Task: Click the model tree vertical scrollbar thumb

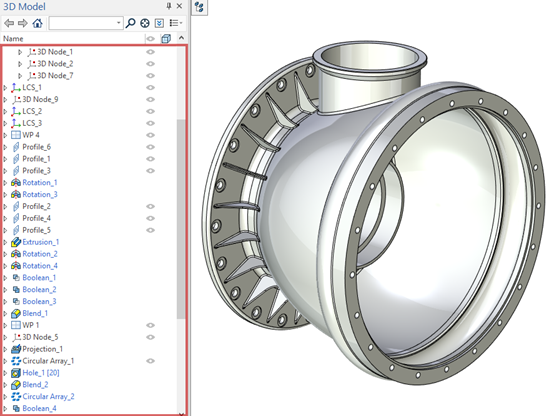Action: click(x=181, y=219)
